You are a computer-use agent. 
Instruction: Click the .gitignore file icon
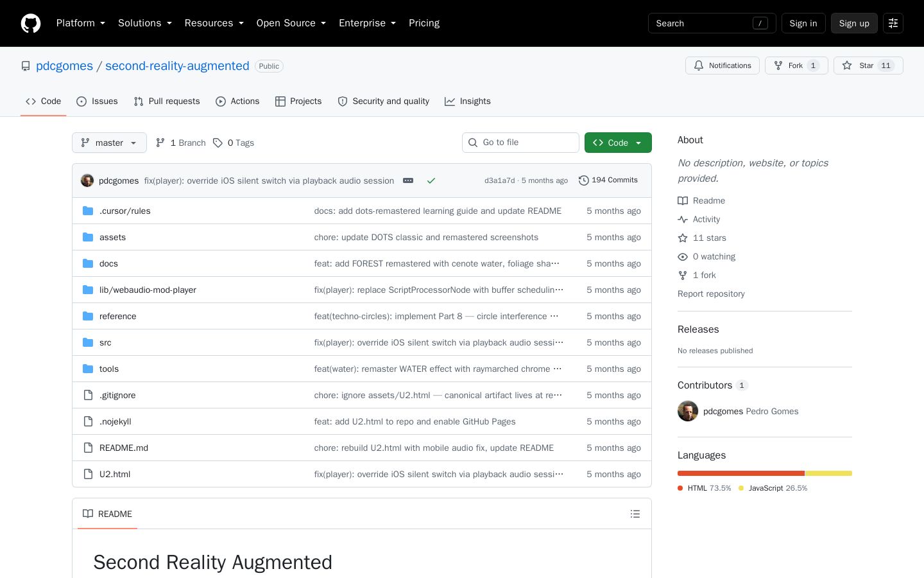coord(88,395)
